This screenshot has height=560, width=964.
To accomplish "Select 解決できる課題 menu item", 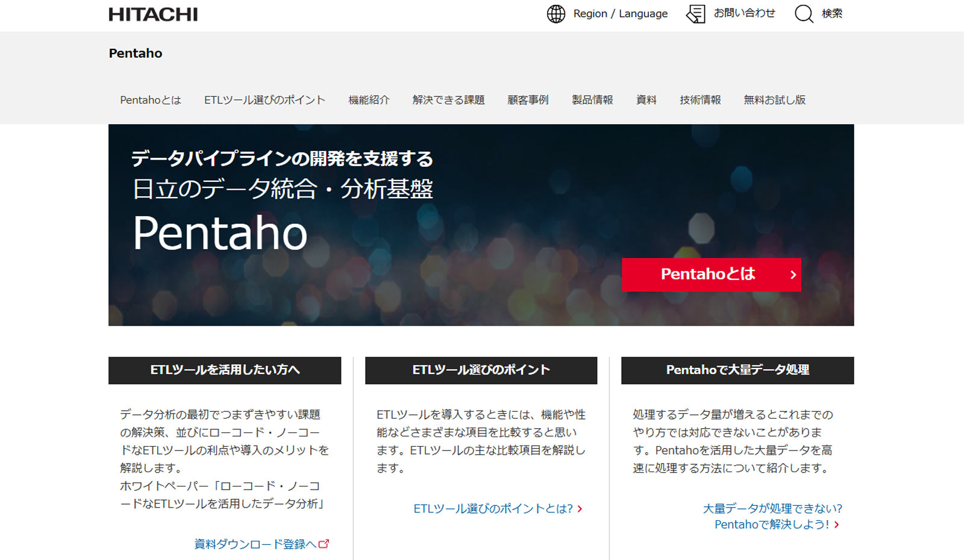I will 448,100.
